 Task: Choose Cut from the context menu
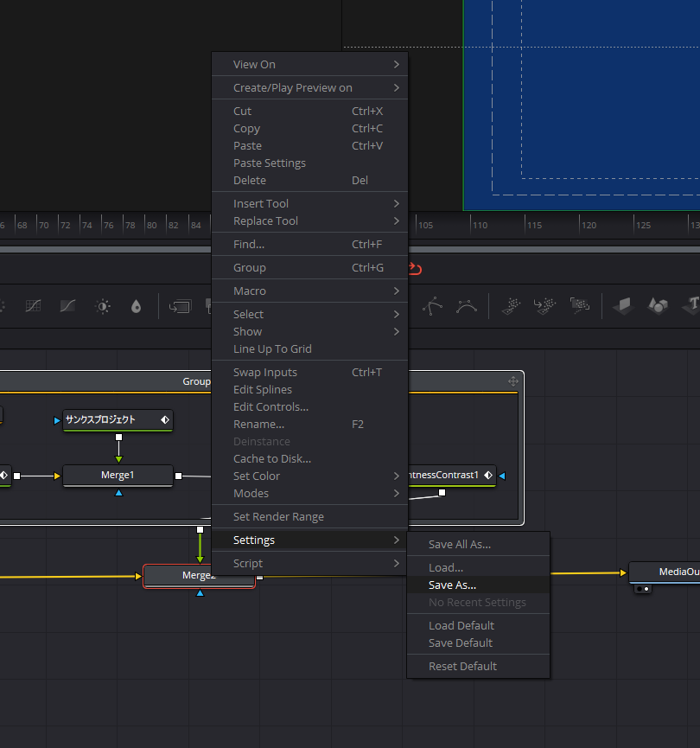pyautogui.click(x=309, y=112)
